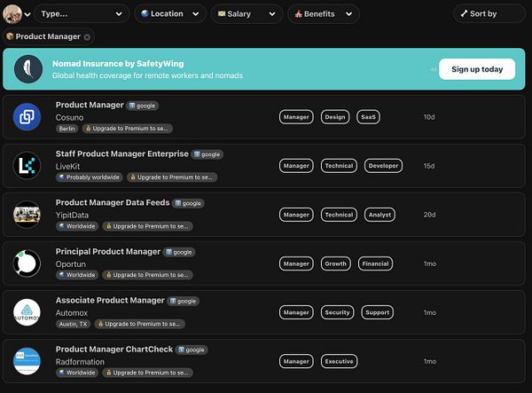Open the Salary dropdown filter
This screenshot has height=393, width=532.
pos(246,14)
